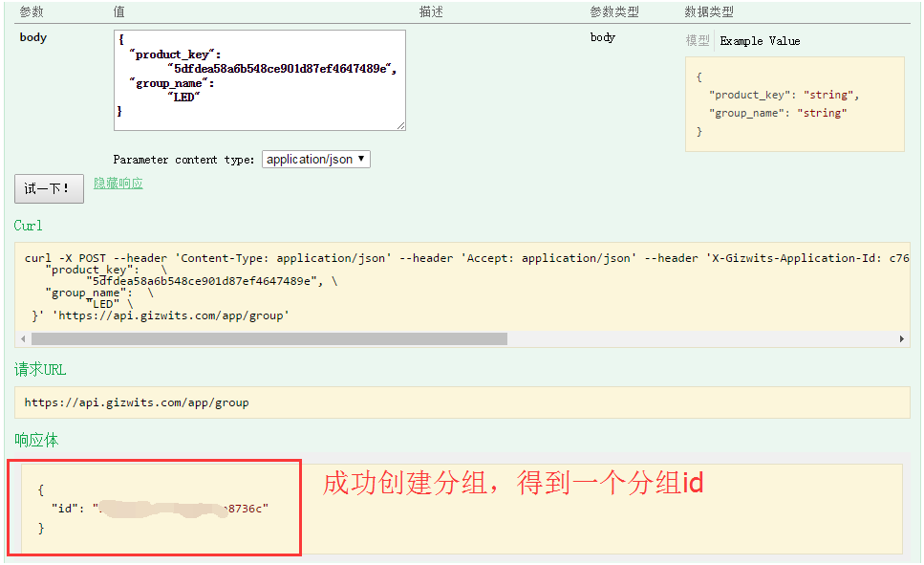The height and width of the screenshot is (565, 924).
Task: Click inside the body JSON textarea
Action: tap(258, 80)
